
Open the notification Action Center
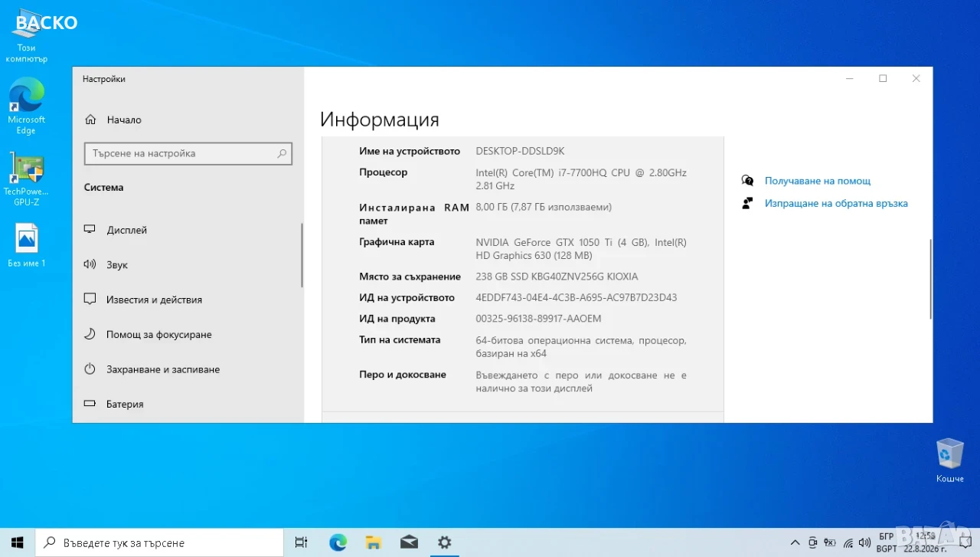[x=965, y=542]
